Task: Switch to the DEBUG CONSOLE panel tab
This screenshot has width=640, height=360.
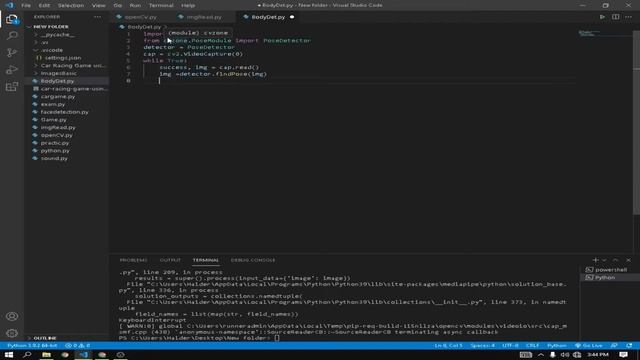Action: (253, 260)
